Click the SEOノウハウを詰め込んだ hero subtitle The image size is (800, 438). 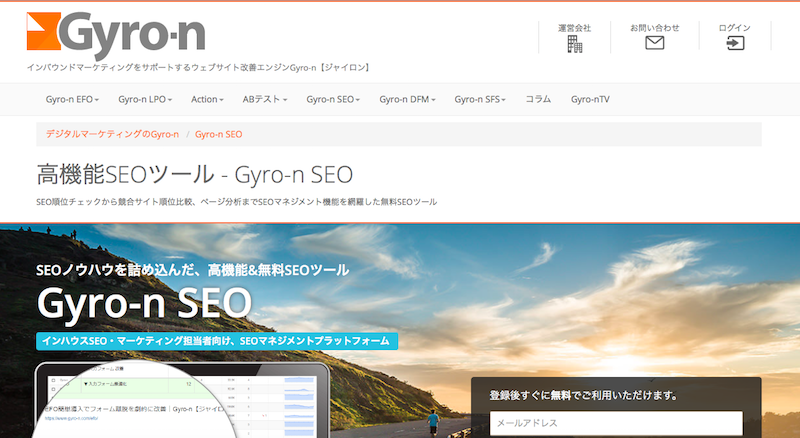point(192,270)
